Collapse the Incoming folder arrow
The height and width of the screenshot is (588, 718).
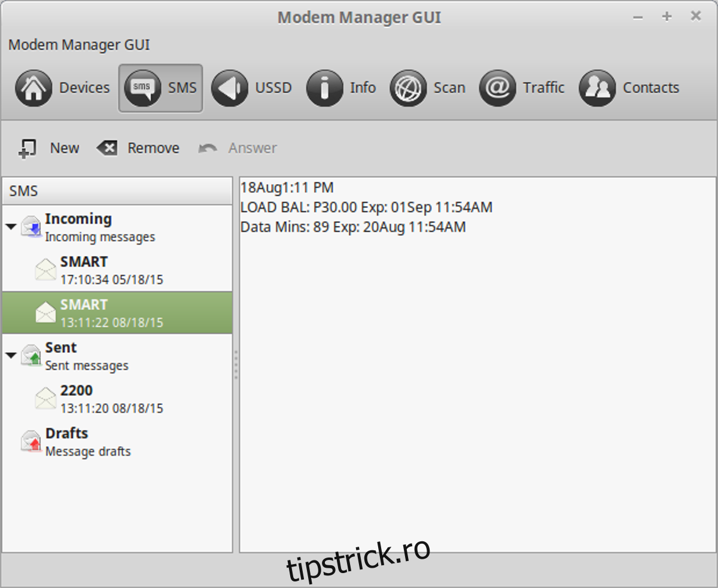11,227
